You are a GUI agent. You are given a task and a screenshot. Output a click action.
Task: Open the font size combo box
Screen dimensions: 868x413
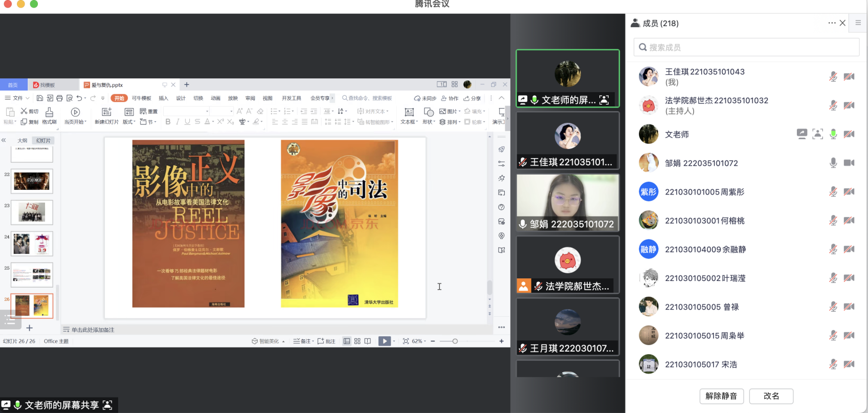coord(222,111)
